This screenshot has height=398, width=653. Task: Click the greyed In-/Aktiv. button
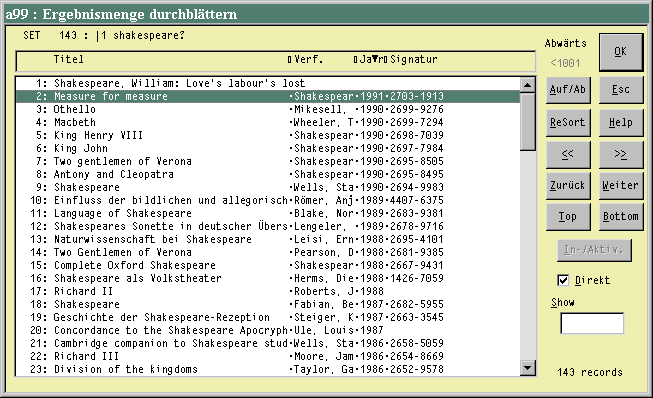(594, 250)
